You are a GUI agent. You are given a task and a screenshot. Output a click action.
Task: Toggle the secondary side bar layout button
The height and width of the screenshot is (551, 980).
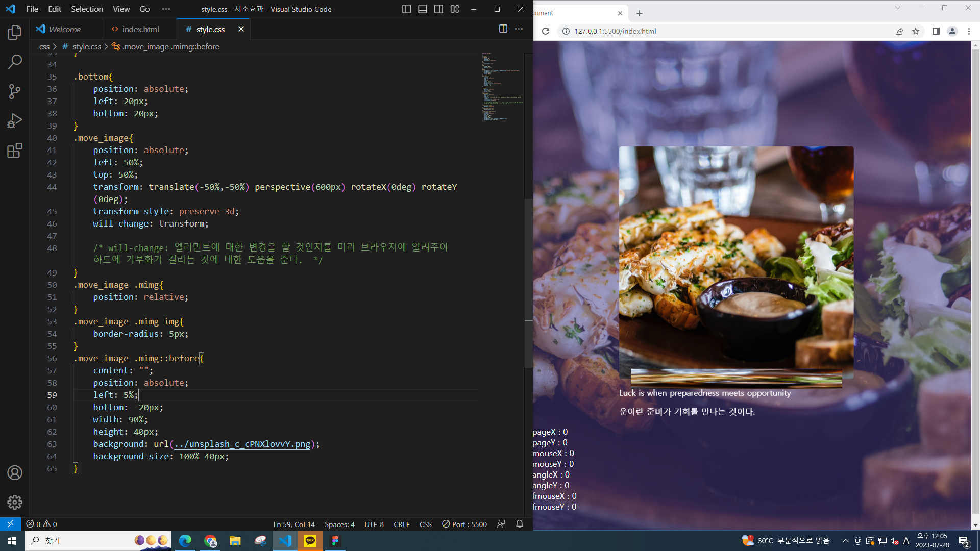pos(438,9)
